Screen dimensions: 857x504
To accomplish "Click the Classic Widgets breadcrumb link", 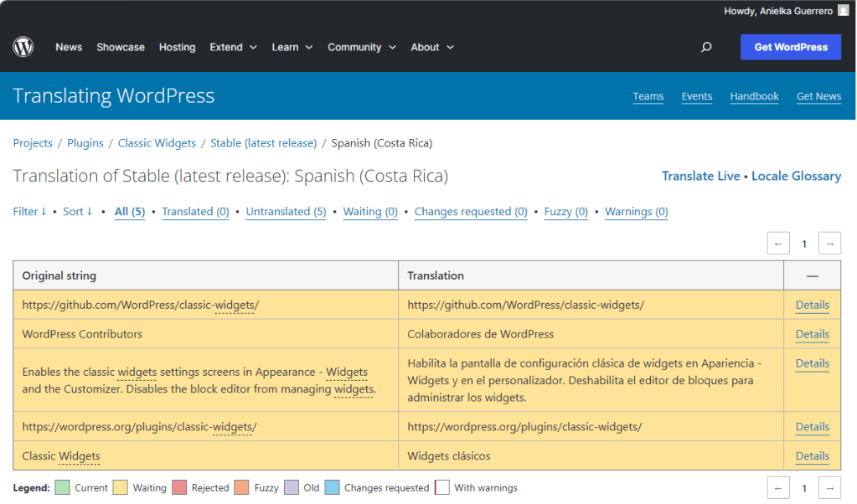I will coord(157,143).
